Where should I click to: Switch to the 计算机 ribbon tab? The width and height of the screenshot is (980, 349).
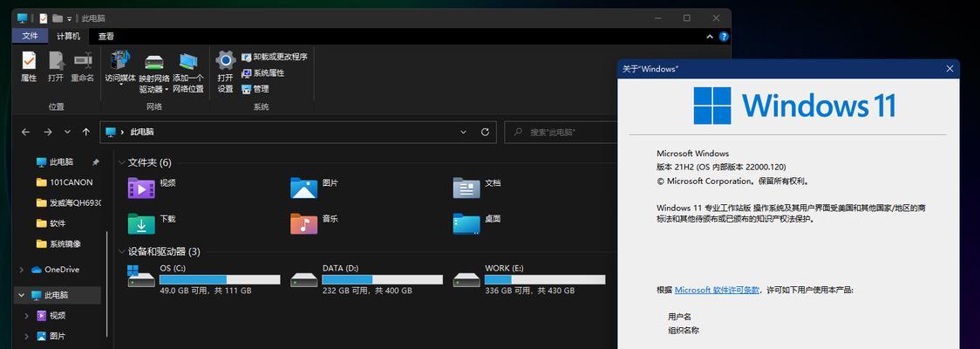[x=69, y=37]
